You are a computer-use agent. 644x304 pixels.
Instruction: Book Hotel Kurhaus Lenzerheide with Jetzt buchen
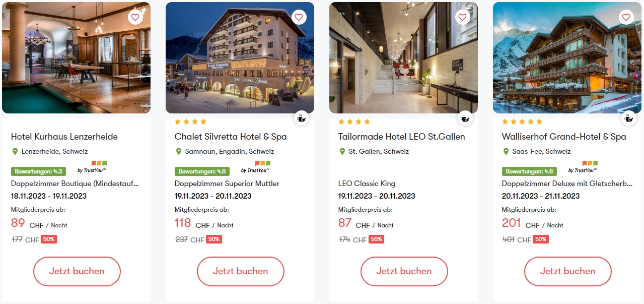[77, 271]
